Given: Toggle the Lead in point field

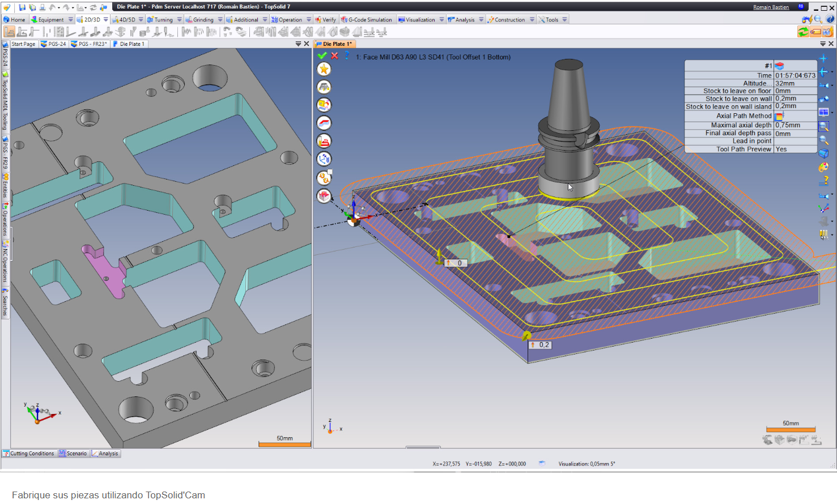Looking at the screenshot, I should click(x=795, y=142).
